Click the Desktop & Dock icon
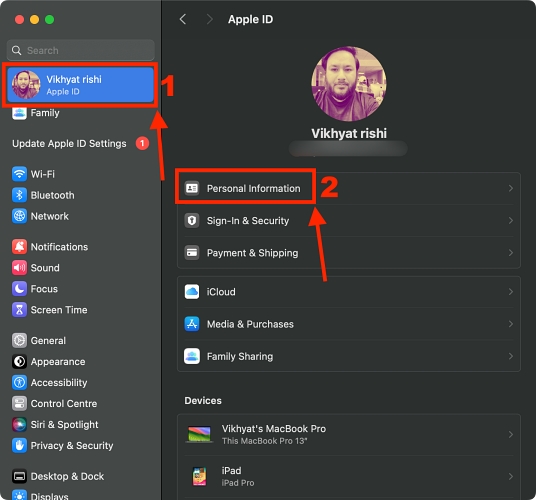The height and width of the screenshot is (500, 536). [19, 476]
